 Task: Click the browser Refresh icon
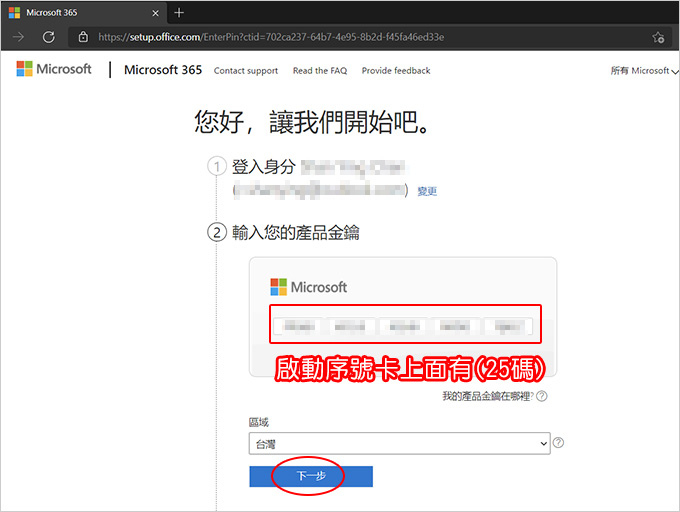(x=49, y=37)
